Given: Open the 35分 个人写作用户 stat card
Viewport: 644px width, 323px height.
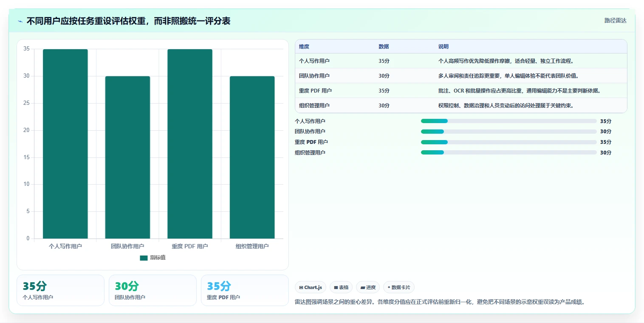Looking at the screenshot, I should pos(60,290).
